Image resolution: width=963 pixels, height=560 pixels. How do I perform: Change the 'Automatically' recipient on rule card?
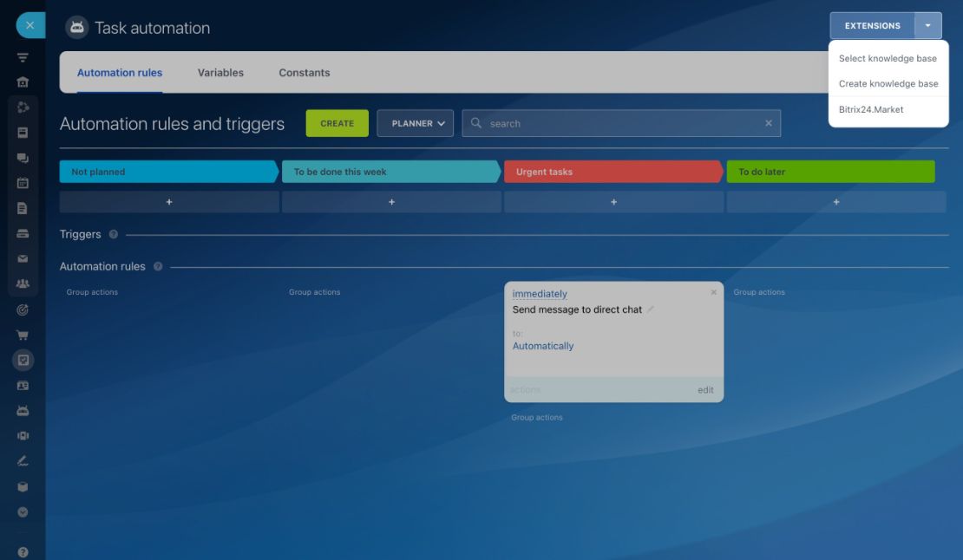tap(543, 346)
